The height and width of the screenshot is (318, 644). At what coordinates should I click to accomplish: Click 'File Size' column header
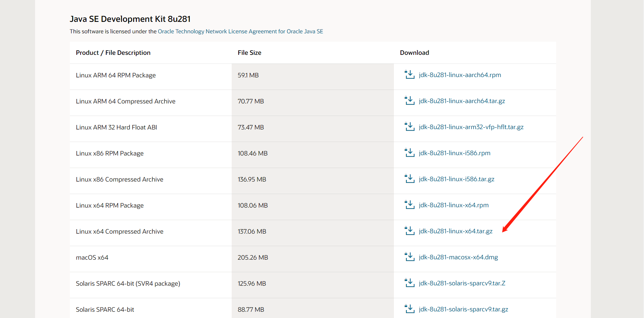click(x=249, y=53)
